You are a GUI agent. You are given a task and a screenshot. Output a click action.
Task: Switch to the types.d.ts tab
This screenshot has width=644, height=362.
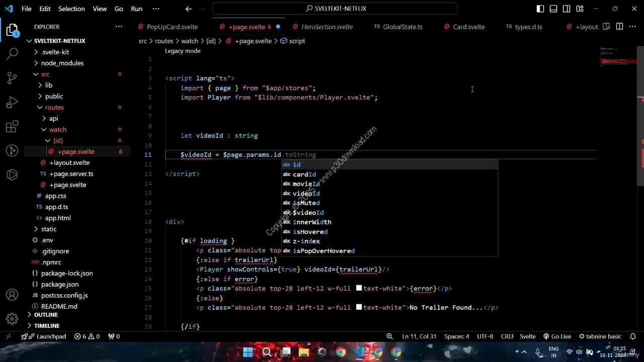[x=524, y=27]
